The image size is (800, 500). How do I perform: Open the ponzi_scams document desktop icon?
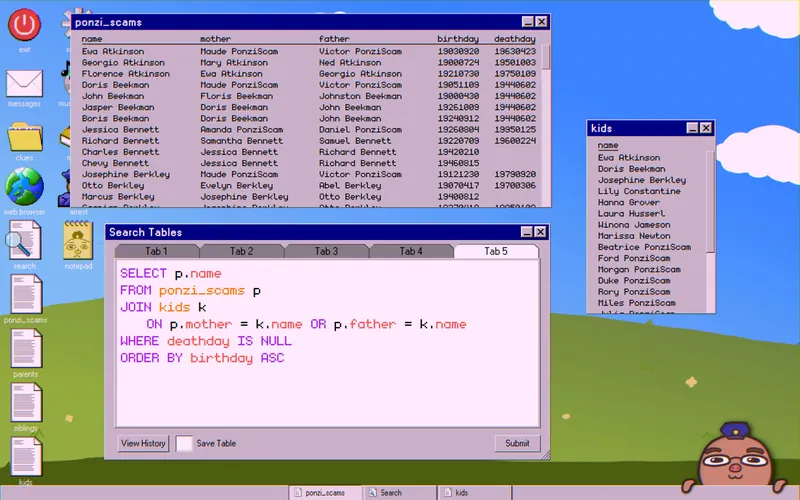click(26, 294)
